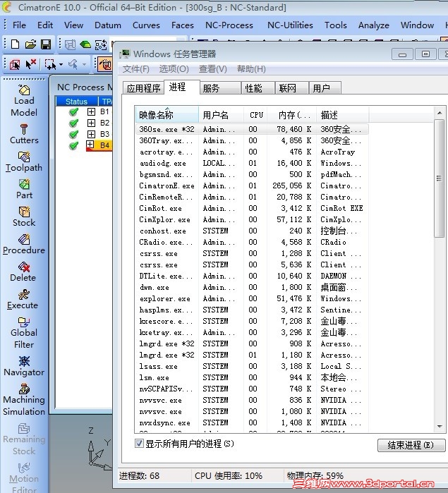The width and height of the screenshot is (448, 493).
Task: Open the Analyze menu
Action: tap(374, 25)
